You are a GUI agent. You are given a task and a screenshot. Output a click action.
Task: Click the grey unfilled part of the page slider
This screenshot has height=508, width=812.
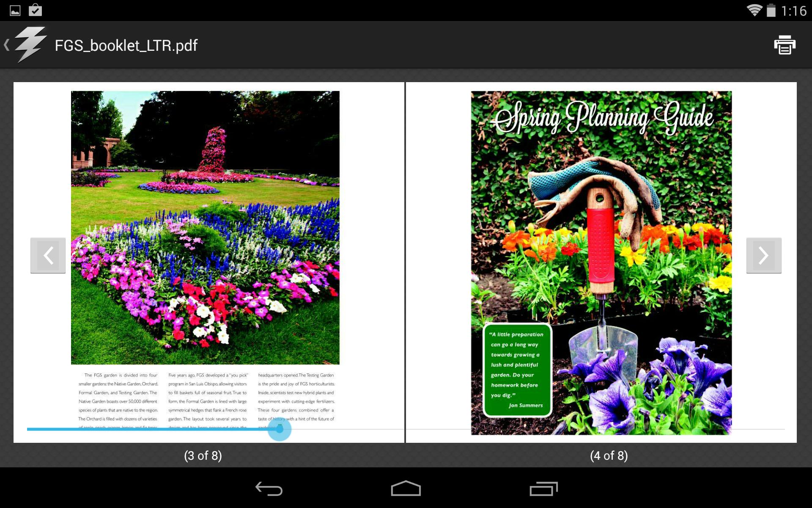pyautogui.click(x=538, y=429)
